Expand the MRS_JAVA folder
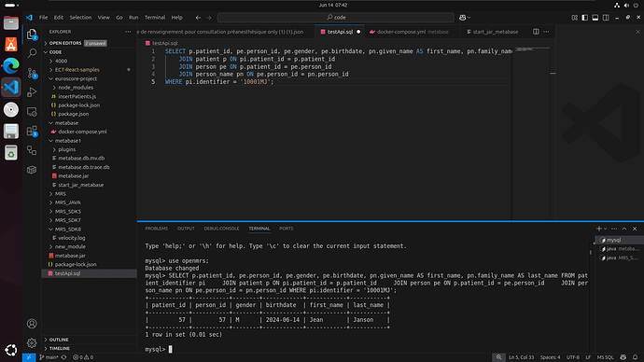The height and width of the screenshot is (362, 644). [x=68, y=202]
